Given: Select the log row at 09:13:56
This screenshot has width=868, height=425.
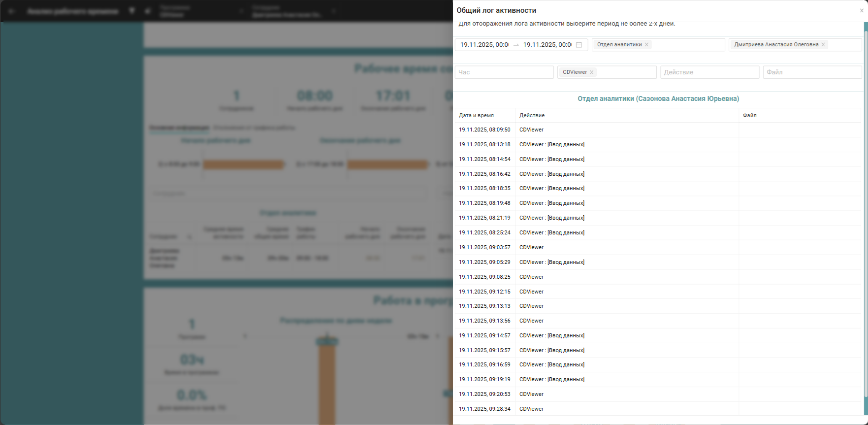Looking at the screenshot, I should pos(658,321).
